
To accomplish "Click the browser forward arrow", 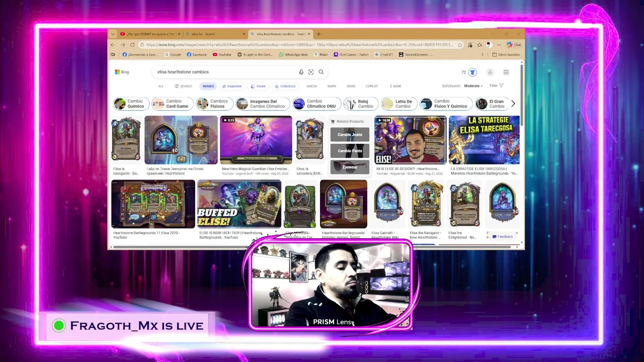I will coord(122,45).
